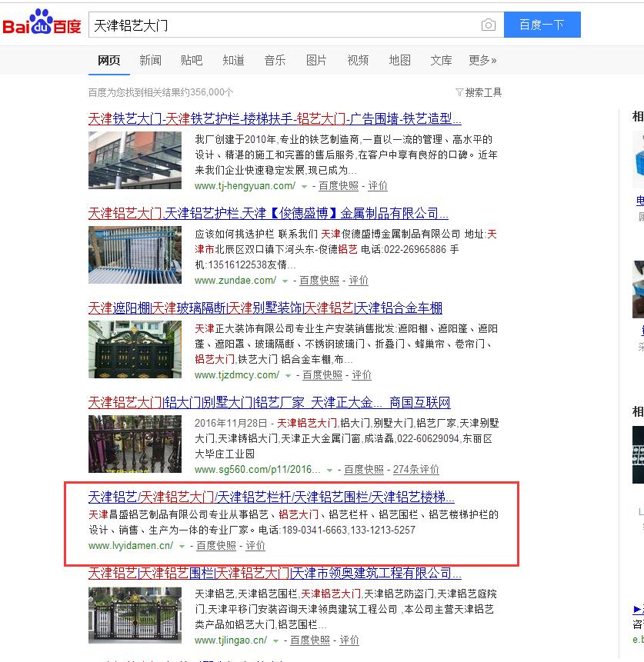Go to the 知道 tab
Image resolution: width=644 pixels, height=662 pixels.
(x=233, y=61)
